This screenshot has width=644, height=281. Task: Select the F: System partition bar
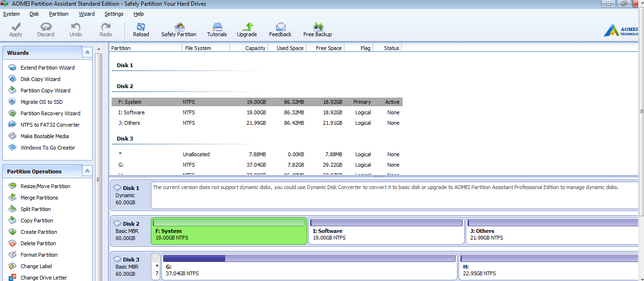[x=229, y=231]
